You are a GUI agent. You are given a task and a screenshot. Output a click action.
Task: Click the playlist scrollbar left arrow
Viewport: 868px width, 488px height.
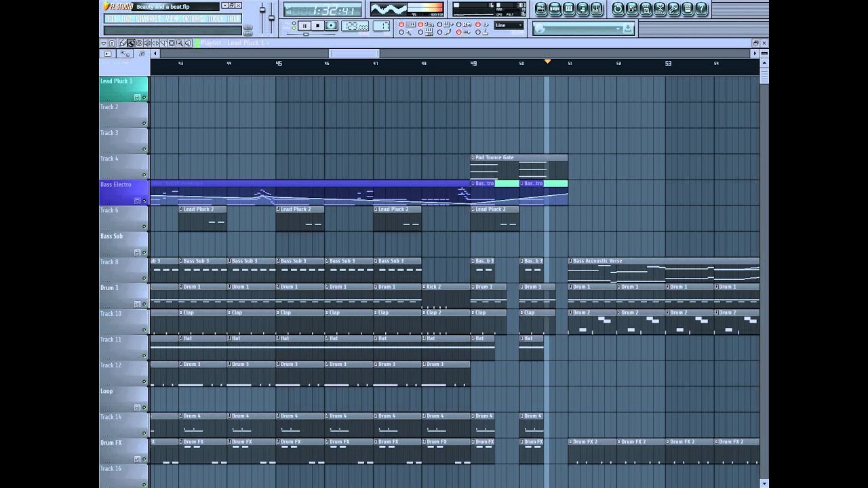[x=155, y=54]
